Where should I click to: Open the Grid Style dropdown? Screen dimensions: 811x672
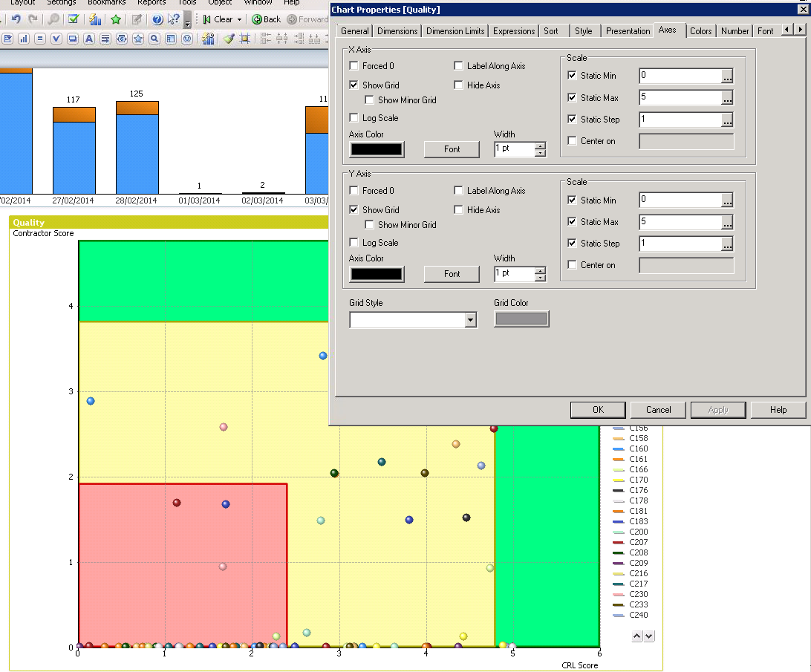coord(469,320)
